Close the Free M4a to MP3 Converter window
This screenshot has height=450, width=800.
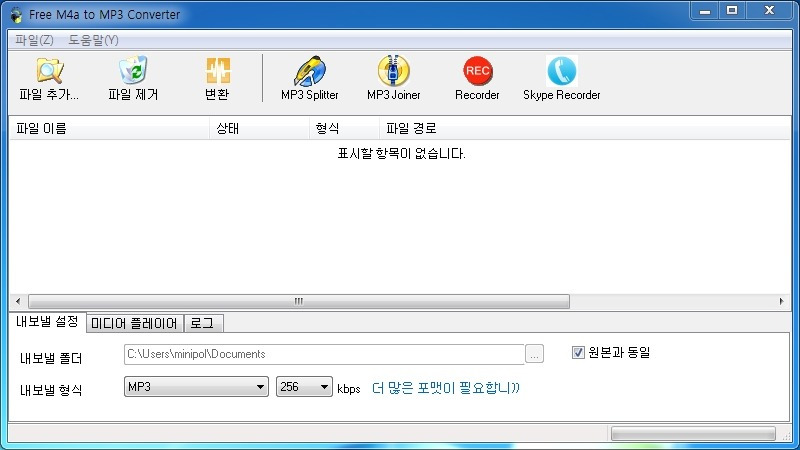[x=770, y=11]
